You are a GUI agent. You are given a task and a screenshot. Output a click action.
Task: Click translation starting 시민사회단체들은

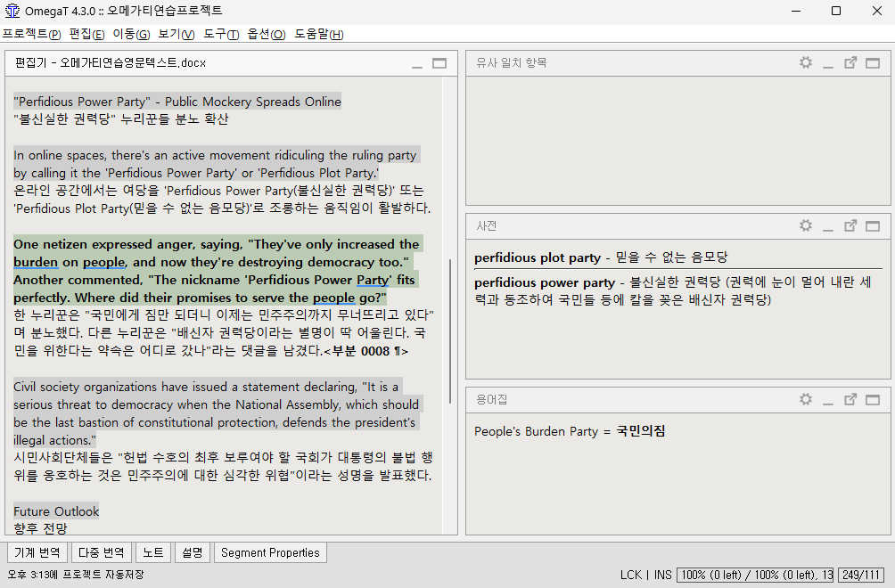223,467
